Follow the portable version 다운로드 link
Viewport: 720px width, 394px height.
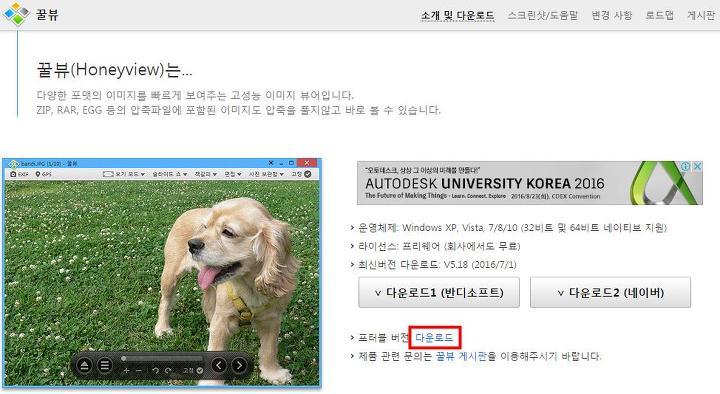(434, 338)
